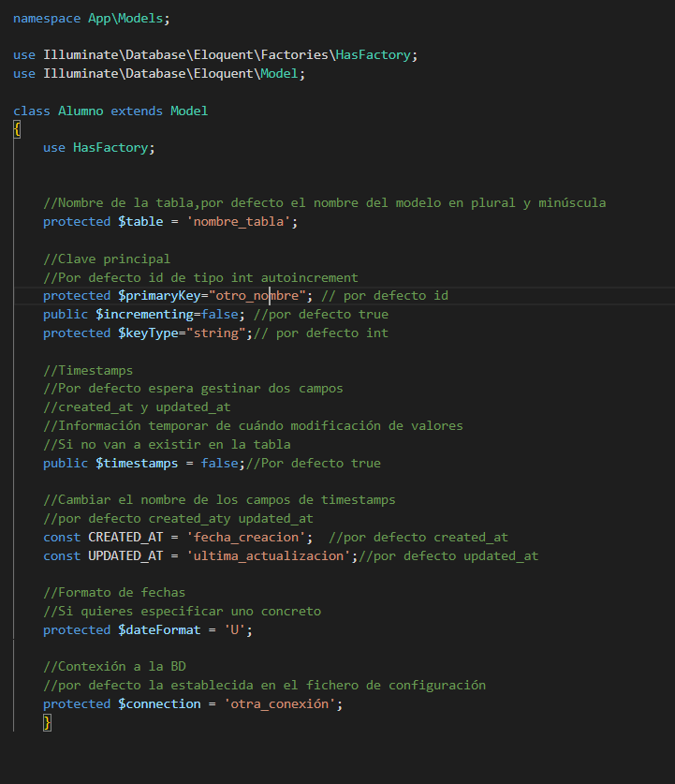Click the 'namespace' keyword at the top
This screenshot has height=784, width=675.
pyautogui.click(x=47, y=19)
